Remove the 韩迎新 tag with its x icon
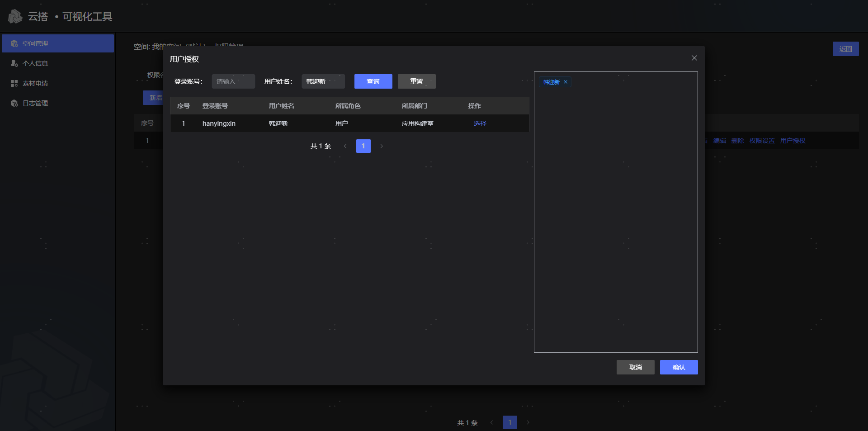 (x=565, y=82)
